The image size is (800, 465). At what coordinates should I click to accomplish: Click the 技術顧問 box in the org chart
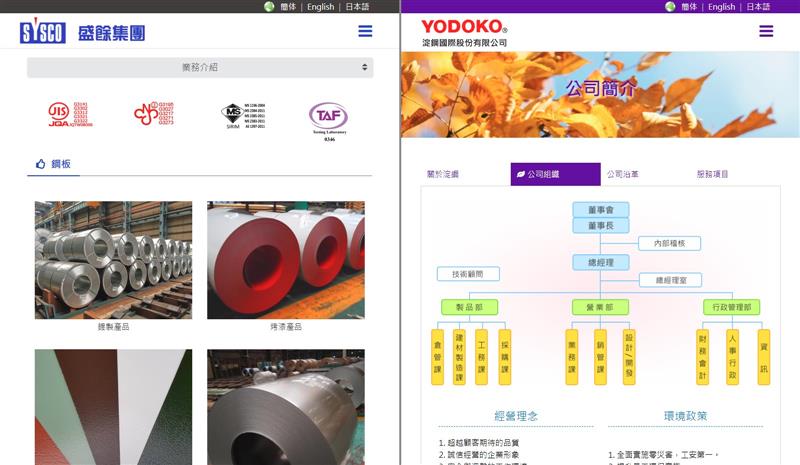tap(468, 274)
